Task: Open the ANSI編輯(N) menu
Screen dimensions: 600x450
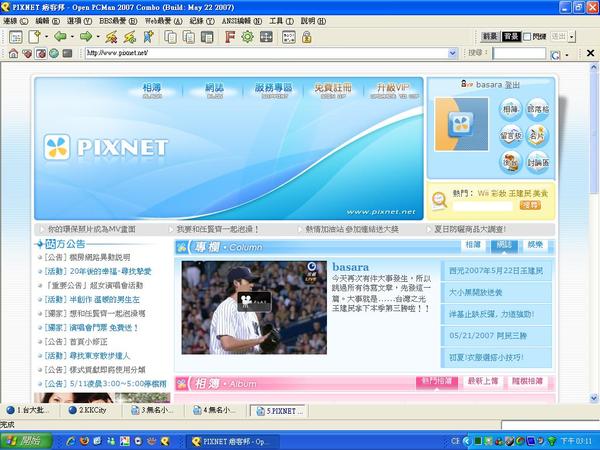Action: (242, 21)
